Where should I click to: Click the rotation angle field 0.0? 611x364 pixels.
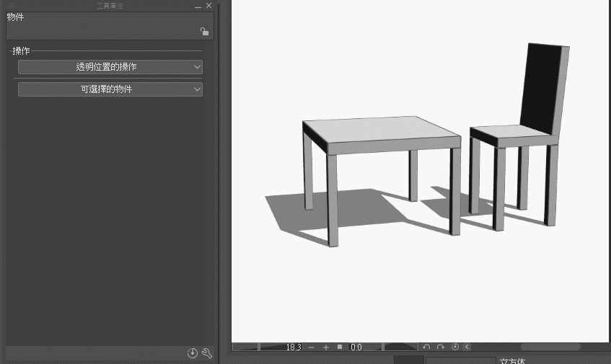coord(356,347)
